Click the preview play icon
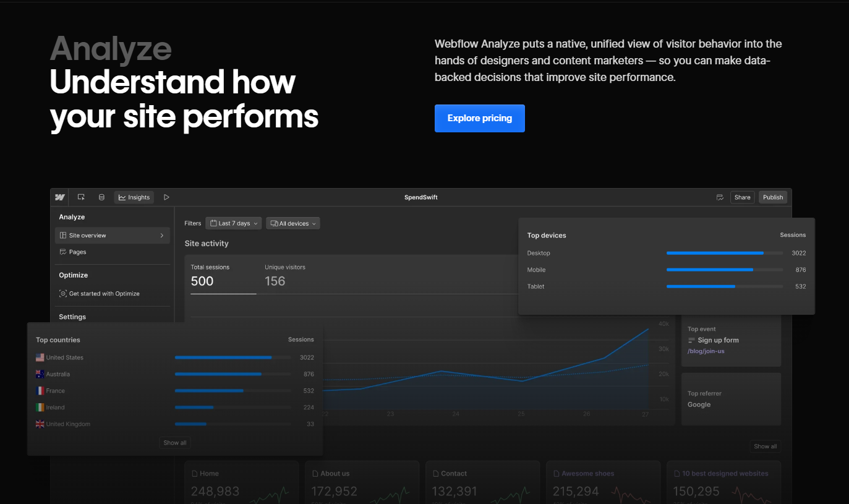This screenshot has width=849, height=504. tap(166, 197)
